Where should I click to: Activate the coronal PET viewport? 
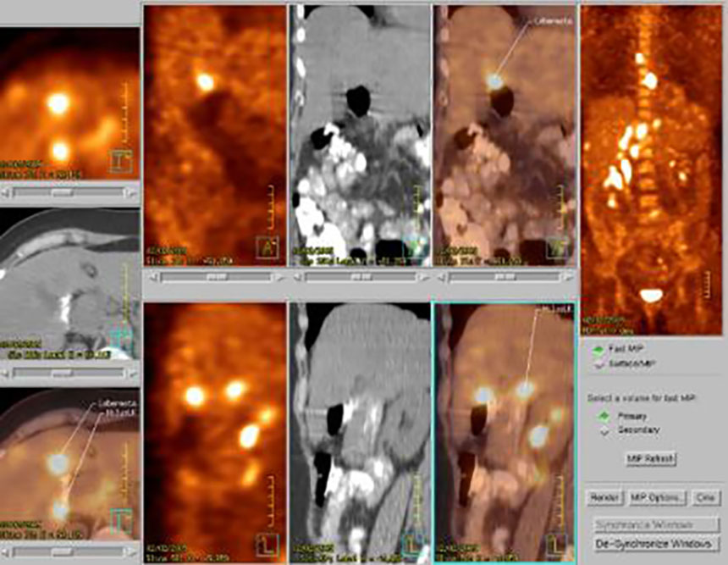pos(215,136)
